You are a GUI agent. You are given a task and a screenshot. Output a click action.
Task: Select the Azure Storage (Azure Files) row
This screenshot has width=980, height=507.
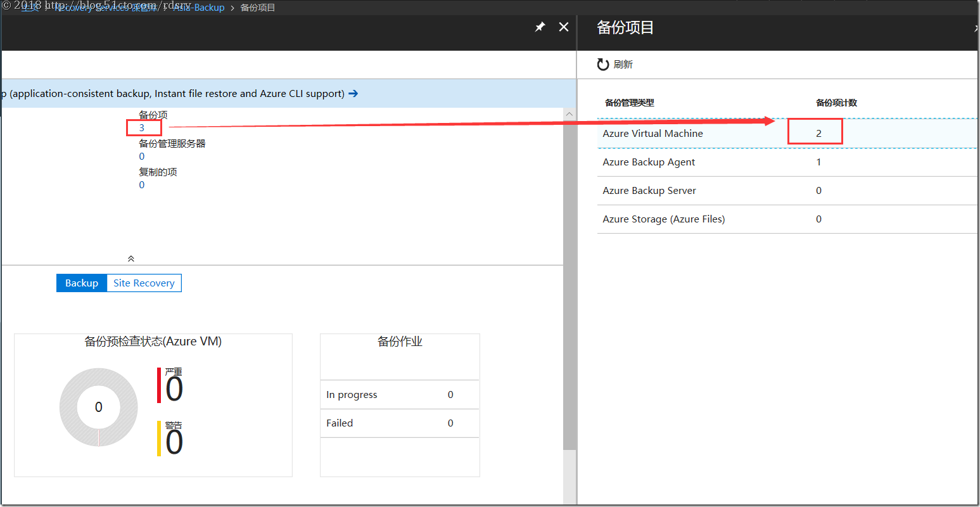click(787, 219)
